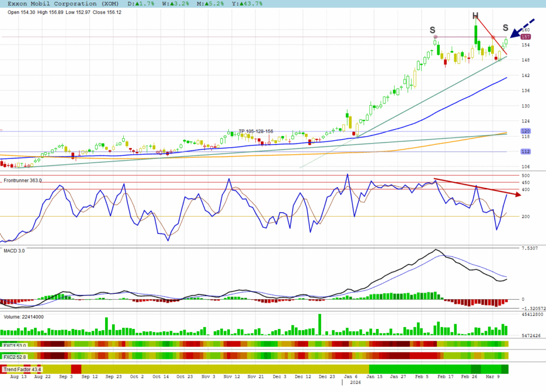Screen dimensions: 546x392
Task: Click the Volume: 22414000 label
Action: click(24, 317)
